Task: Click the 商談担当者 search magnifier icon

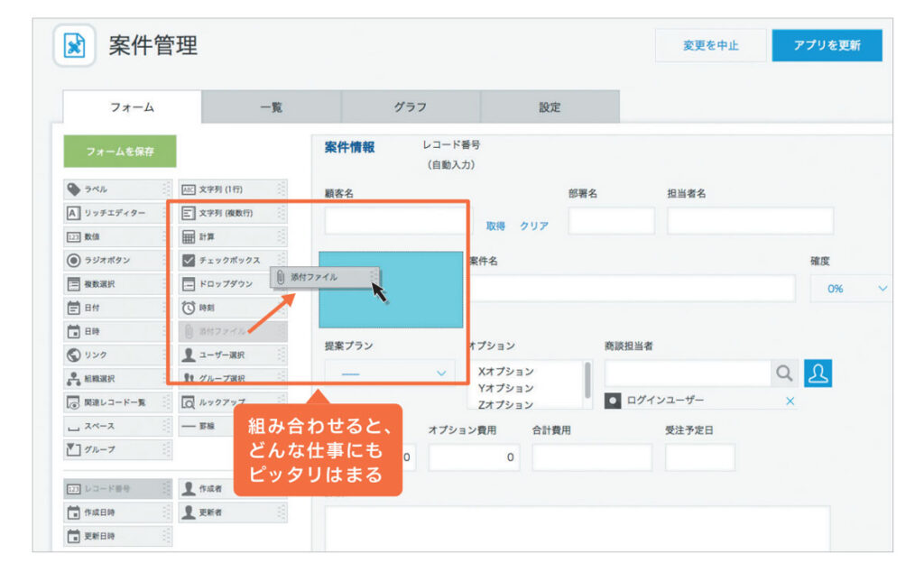Action: tap(786, 373)
